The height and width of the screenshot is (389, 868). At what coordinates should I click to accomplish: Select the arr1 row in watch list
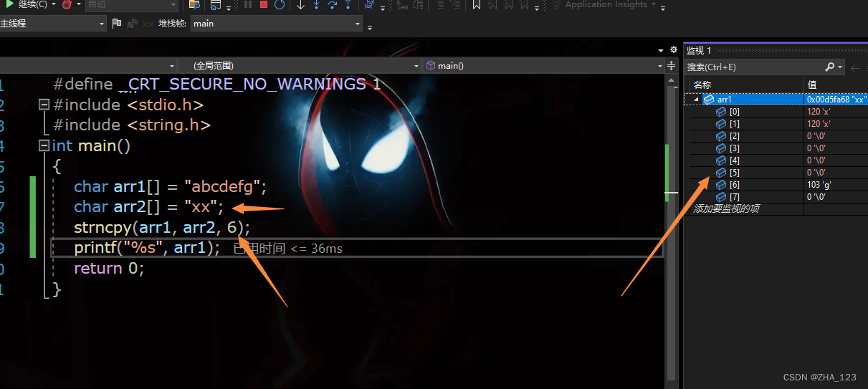pos(776,100)
